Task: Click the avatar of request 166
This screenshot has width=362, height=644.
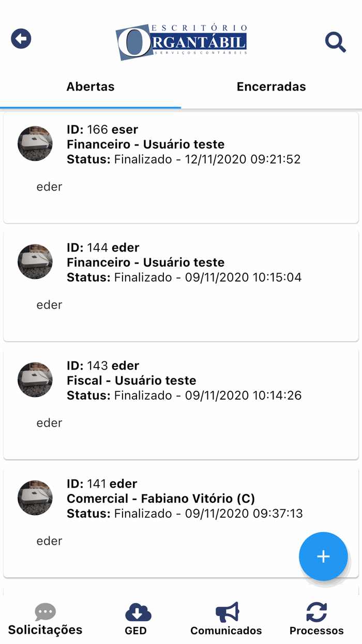Action: 35,143
